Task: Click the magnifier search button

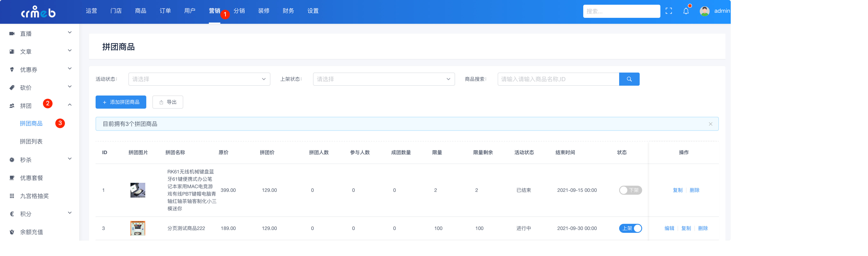Action: (629, 79)
